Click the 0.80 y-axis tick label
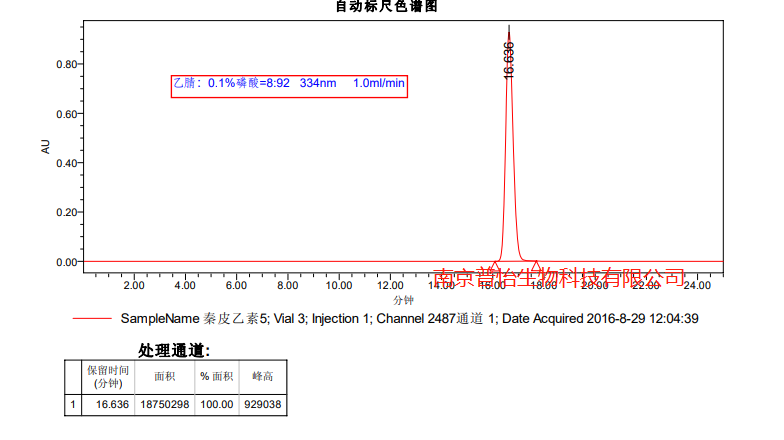784x440 pixels. (66, 64)
